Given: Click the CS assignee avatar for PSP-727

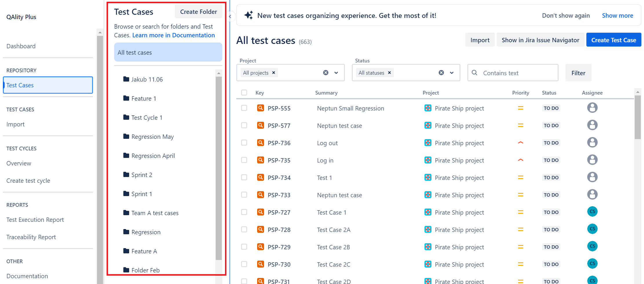Looking at the screenshot, I should point(592,211).
